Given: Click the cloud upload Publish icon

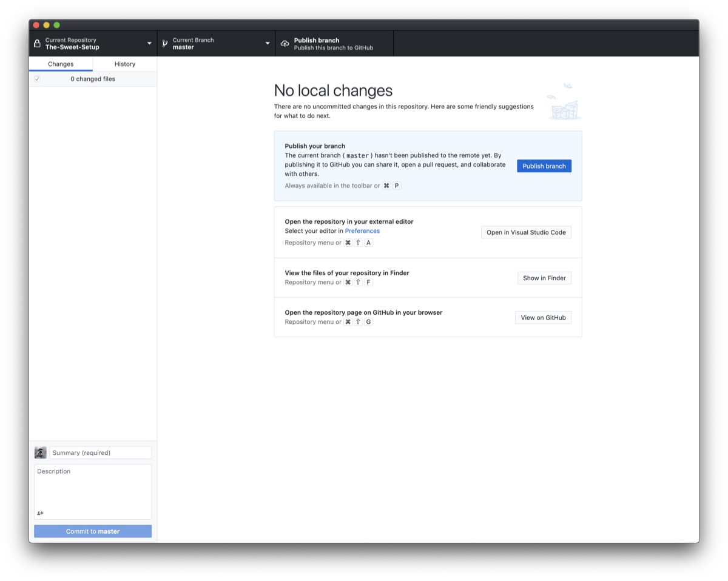Looking at the screenshot, I should point(285,44).
